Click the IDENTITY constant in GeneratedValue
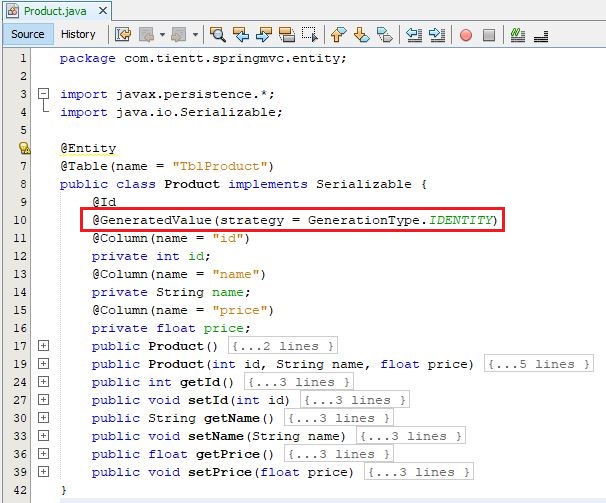 pyautogui.click(x=461, y=220)
